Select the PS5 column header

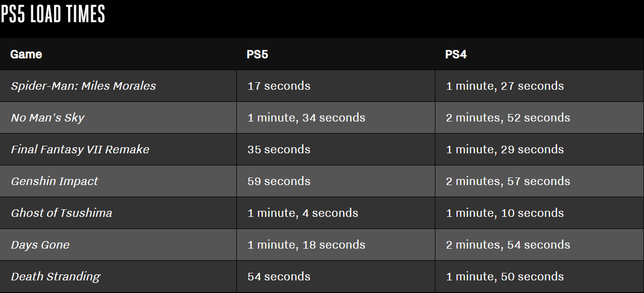[x=257, y=54]
